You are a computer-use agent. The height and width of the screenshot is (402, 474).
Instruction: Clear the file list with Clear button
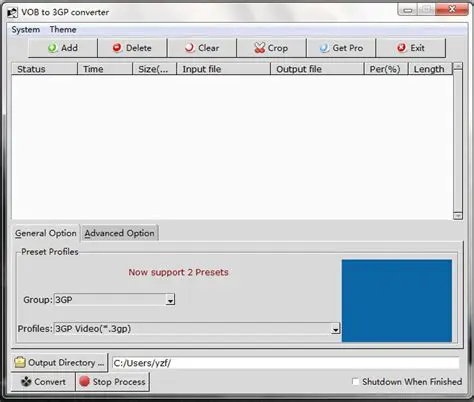click(202, 48)
